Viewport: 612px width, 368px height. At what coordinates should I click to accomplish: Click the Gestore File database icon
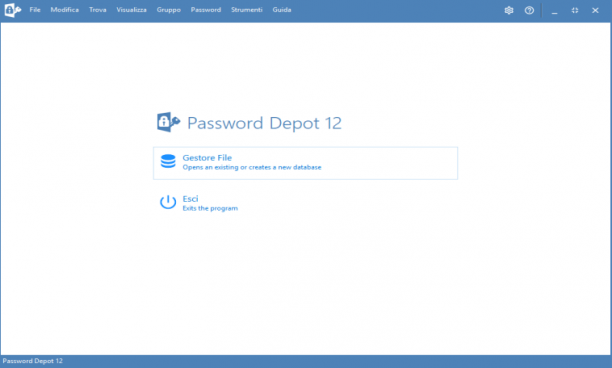point(168,161)
